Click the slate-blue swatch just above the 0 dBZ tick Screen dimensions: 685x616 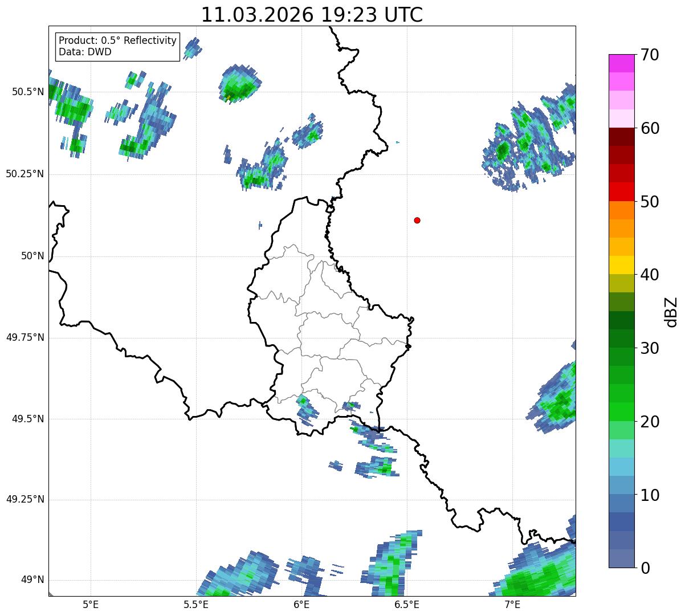tap(621, 558)
